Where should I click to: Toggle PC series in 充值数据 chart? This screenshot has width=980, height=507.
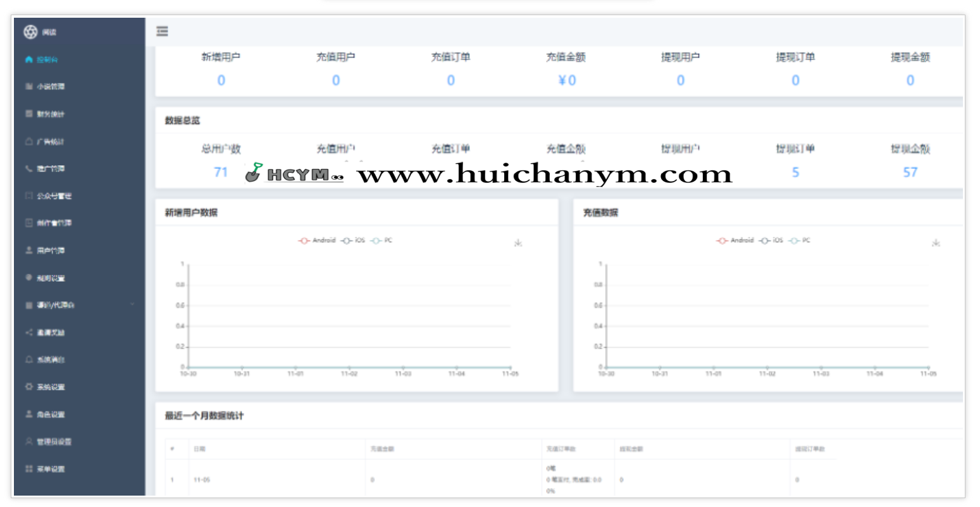[x=800, y=241]
